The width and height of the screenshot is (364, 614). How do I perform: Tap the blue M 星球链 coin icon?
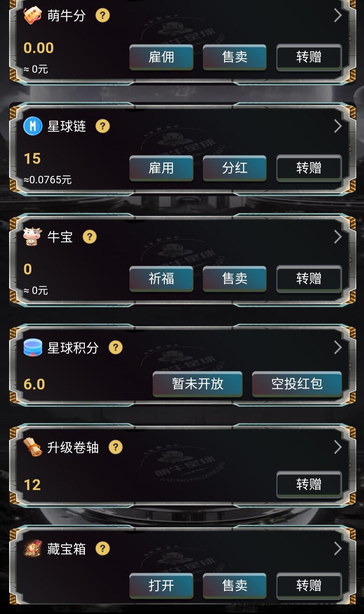click(x=33, y=126)
